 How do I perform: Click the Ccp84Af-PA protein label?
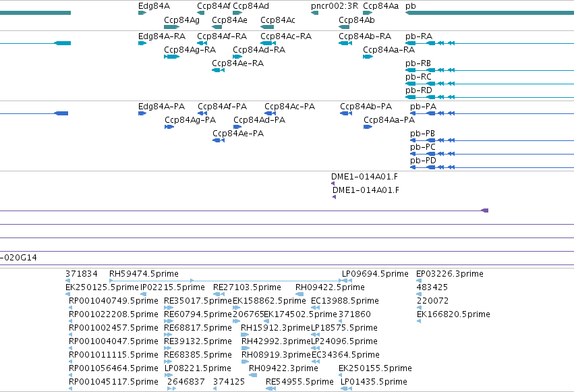pyautogui.click(x=222, y=107)
